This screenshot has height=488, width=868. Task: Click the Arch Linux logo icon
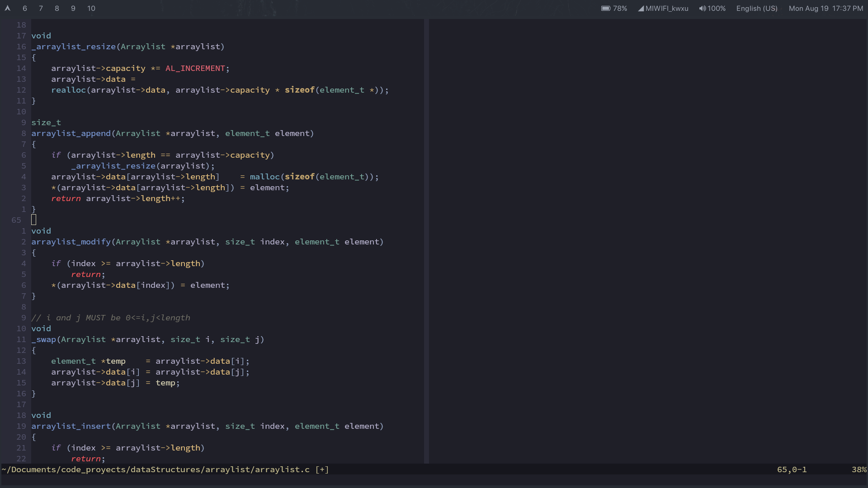pos(8,8)
